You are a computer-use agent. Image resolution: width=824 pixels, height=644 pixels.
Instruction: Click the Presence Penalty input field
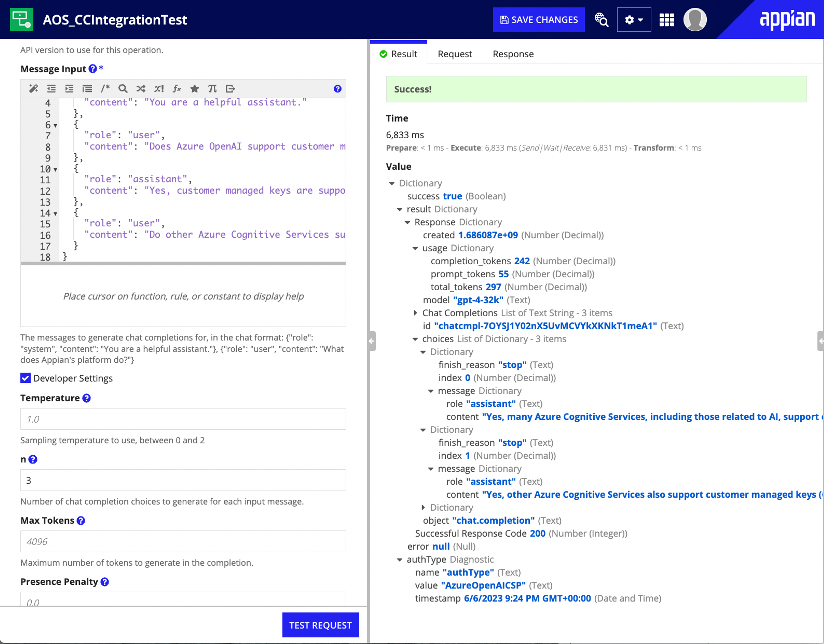pos(183,599)
